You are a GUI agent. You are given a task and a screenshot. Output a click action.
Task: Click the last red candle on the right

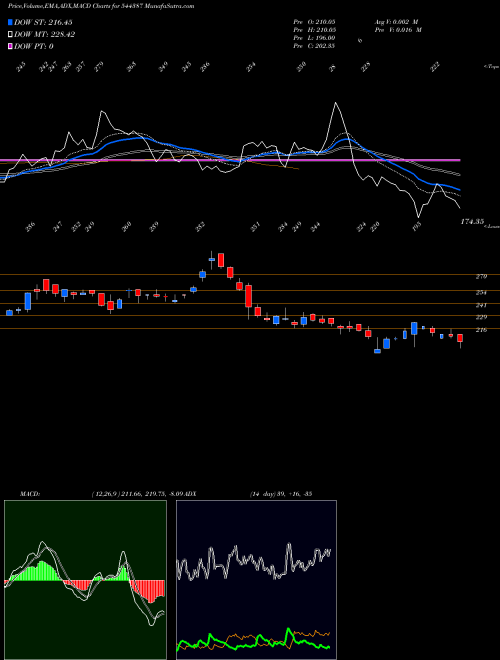coord(460,339)
